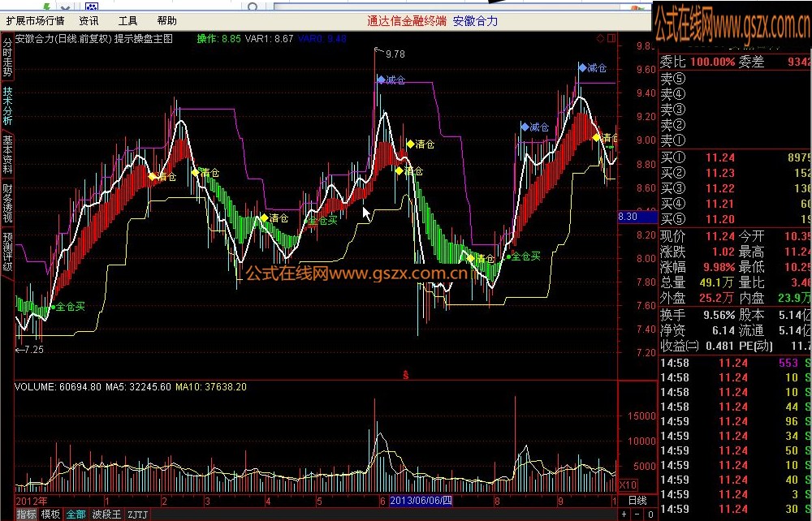Click the 卖① ask row

coord(735,140)
